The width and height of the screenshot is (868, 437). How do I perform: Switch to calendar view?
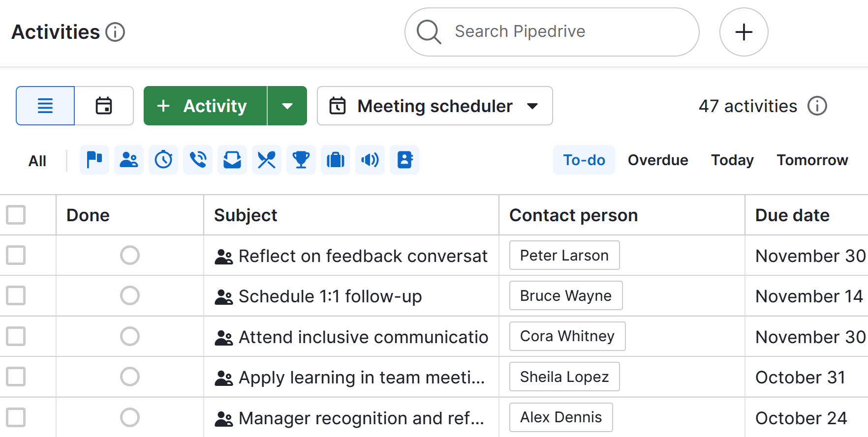(x=104, y=106)
